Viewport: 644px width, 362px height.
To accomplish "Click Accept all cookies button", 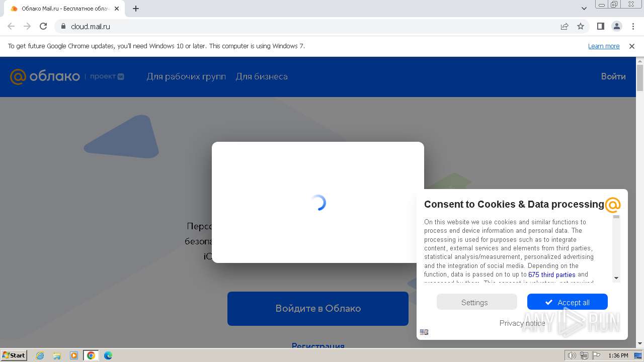I will point(567,302).
